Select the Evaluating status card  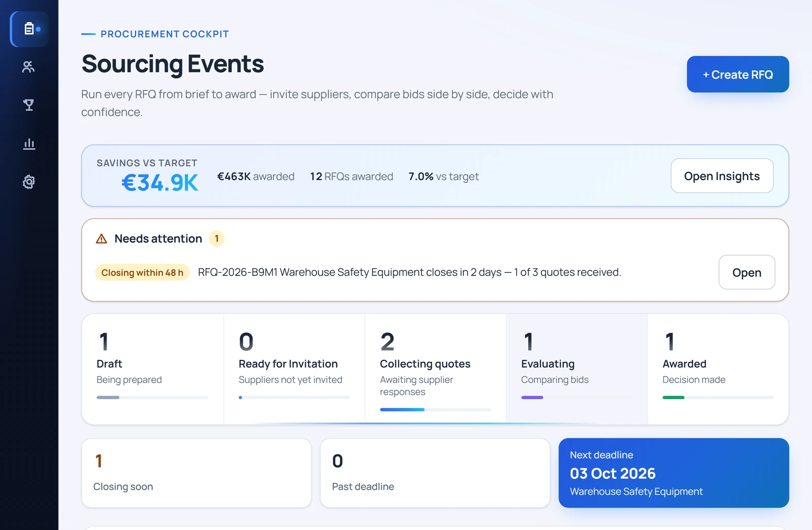coord(577,369)
